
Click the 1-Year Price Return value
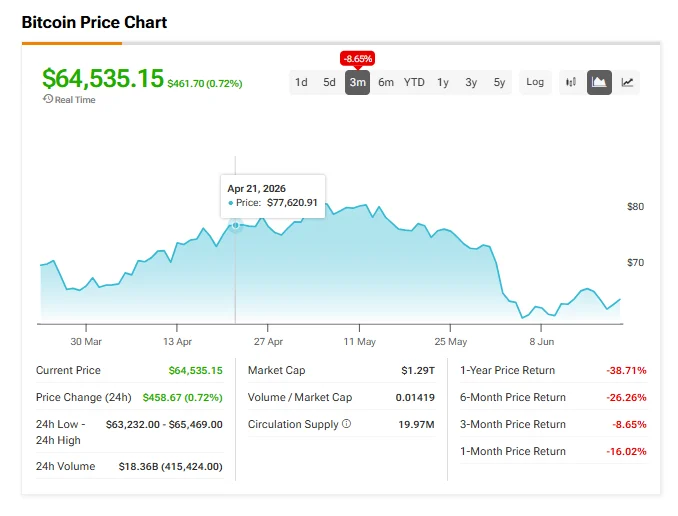click(x=626, y=370)
